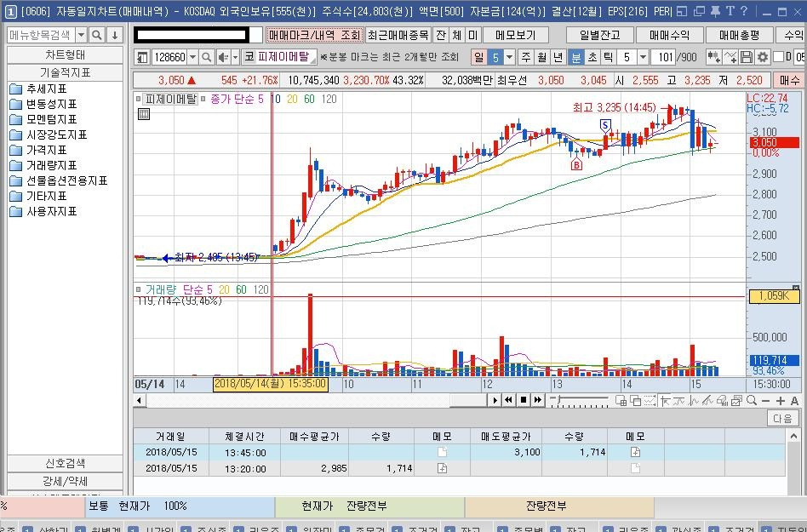807x532 pixels.
Task: Click the diagonal lines analysis icon
Action: pos(708,400)
